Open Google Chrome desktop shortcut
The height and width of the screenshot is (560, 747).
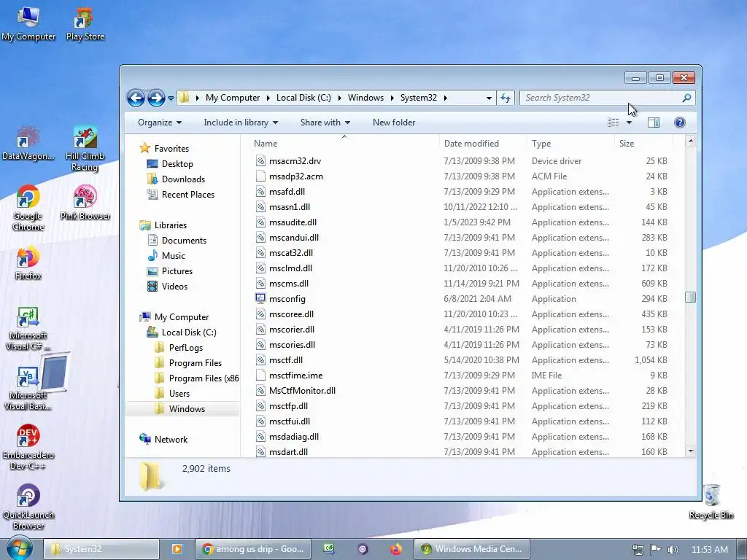pyautogui.click(x=28, y=209)
